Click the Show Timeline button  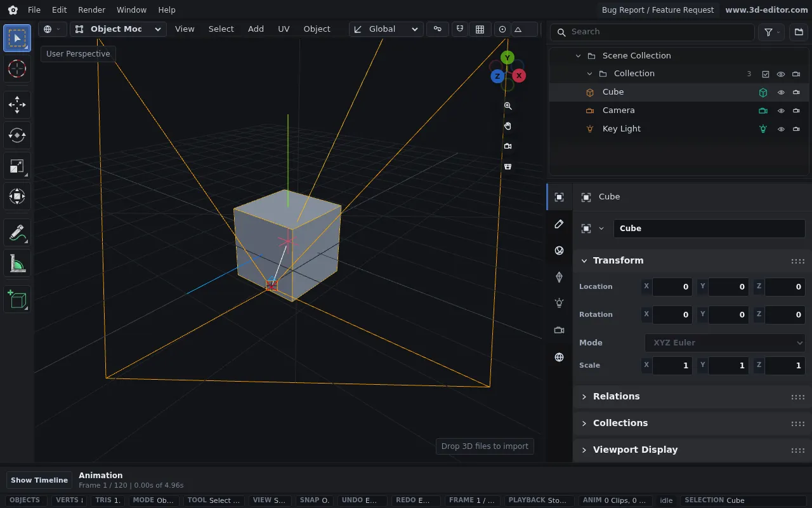coord(39,480)
